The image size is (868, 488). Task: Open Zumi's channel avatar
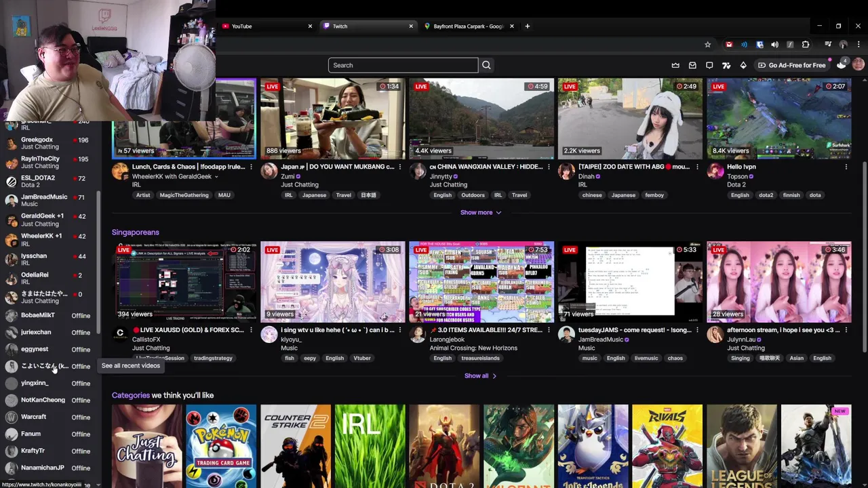point(269,171)
